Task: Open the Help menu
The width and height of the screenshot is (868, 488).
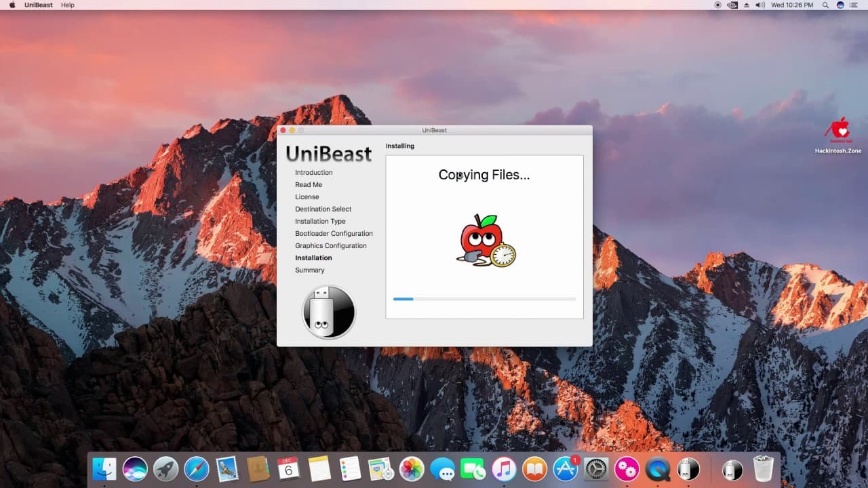Action: [x=68, y=5]
